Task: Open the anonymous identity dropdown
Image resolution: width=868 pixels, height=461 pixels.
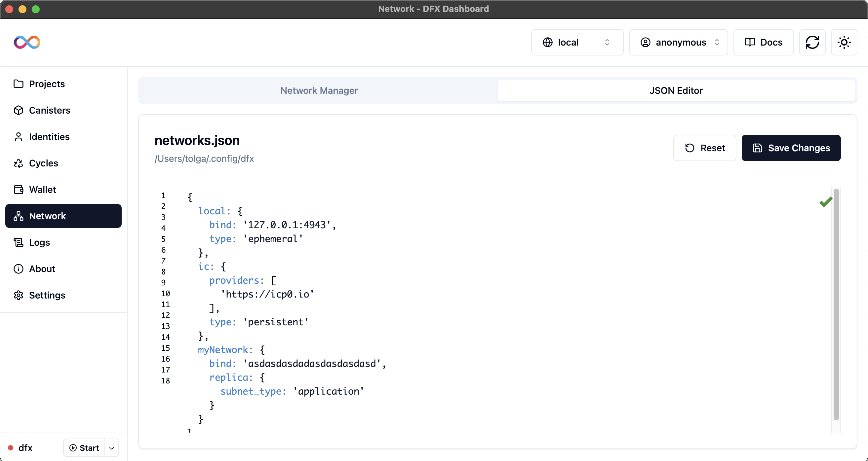Action: coord(678,42)
